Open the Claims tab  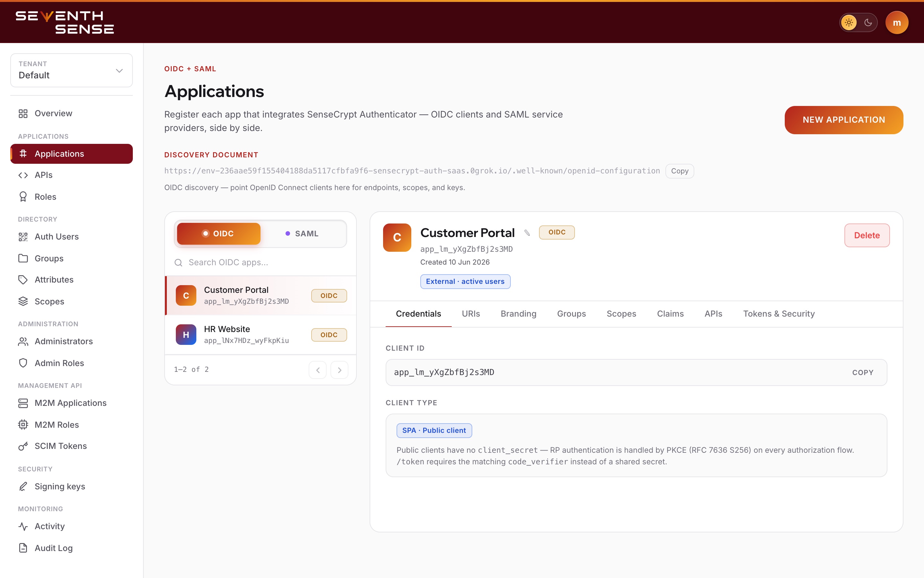pos(670,314)
